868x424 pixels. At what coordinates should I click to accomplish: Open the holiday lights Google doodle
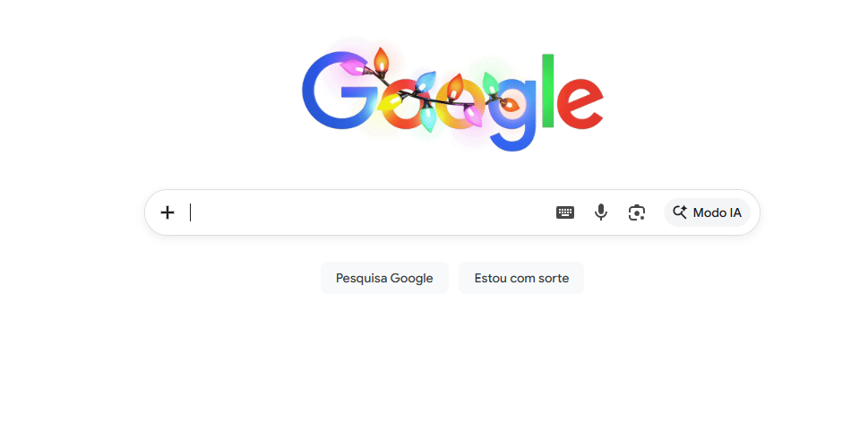[x=452, y=99]
